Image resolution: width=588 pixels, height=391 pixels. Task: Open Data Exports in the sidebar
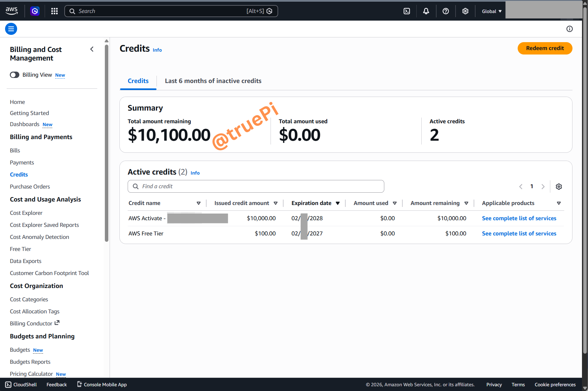click(25, 261)
